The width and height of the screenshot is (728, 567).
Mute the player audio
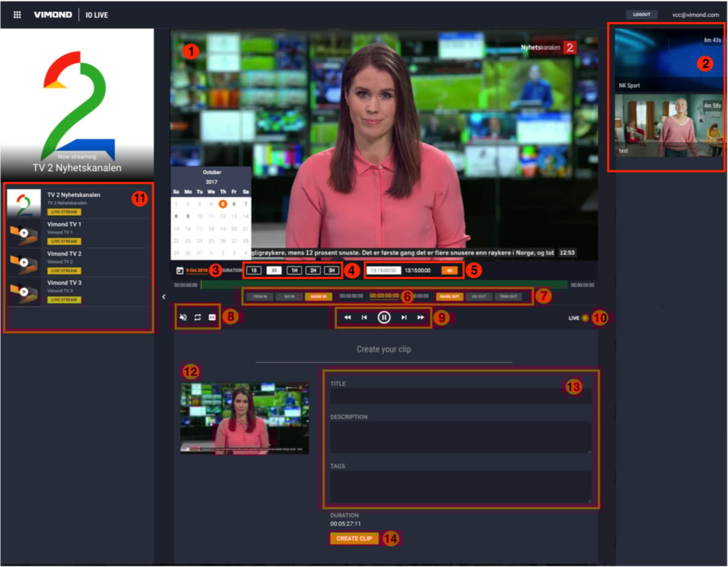[183, 317]
